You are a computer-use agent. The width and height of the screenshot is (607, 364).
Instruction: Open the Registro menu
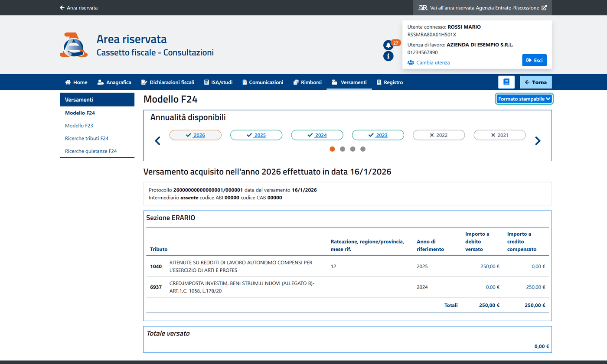coord(390,82)
